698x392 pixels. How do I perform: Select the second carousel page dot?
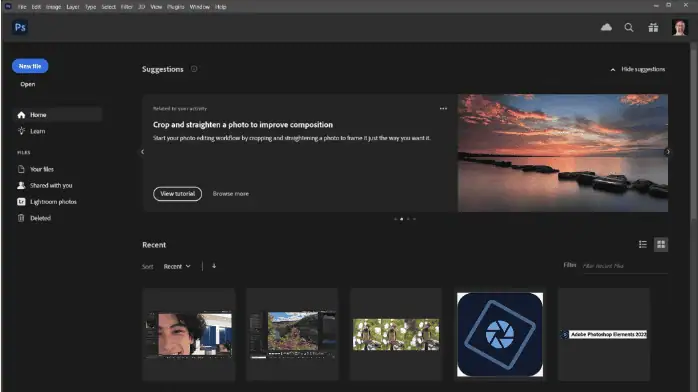402,219
